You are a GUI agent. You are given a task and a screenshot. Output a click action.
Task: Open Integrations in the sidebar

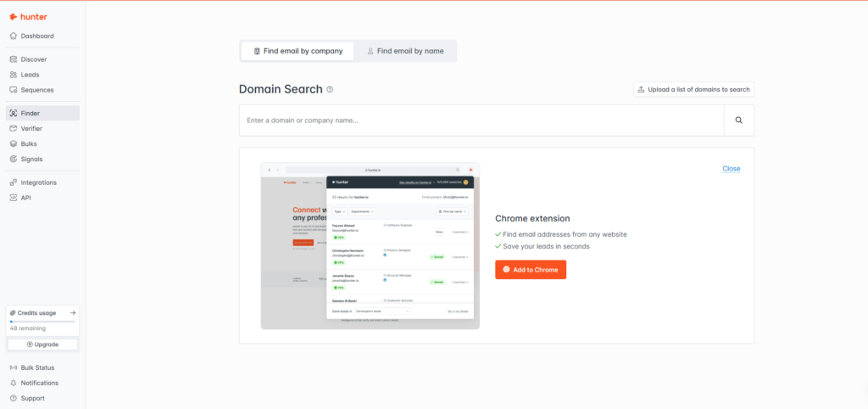(42, 182)
